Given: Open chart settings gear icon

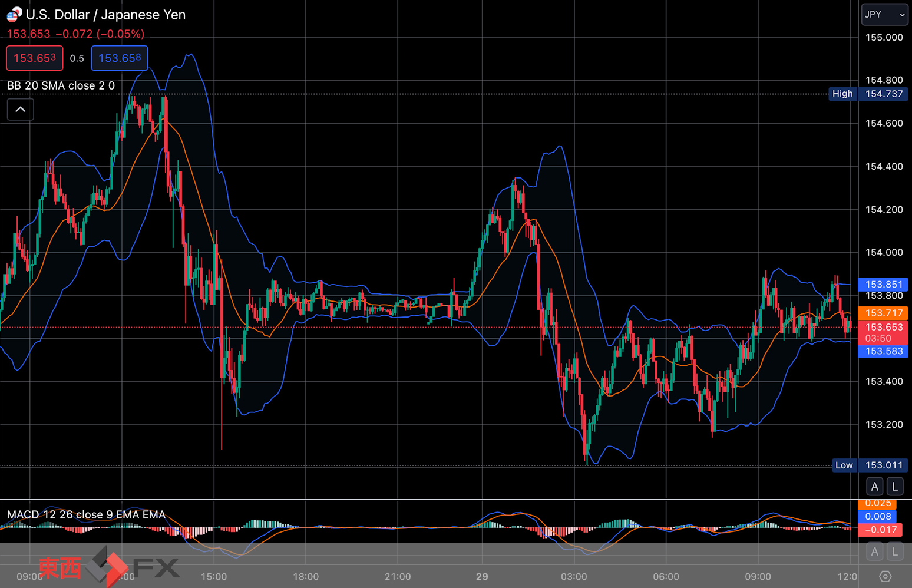Looking at the screenshot, I should click(885, 576).
